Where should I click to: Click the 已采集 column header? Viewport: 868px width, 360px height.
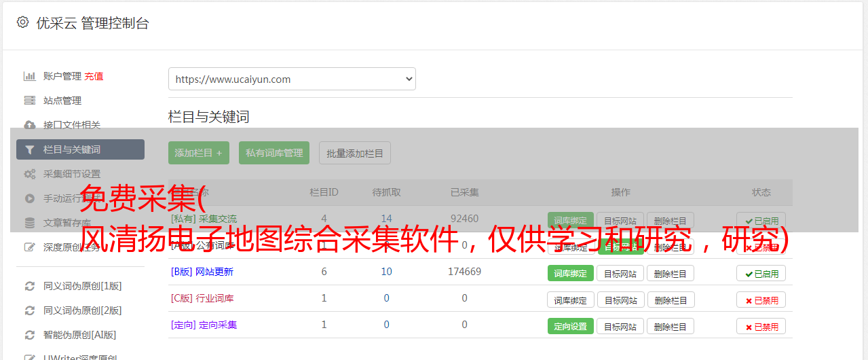click(464, 192)
